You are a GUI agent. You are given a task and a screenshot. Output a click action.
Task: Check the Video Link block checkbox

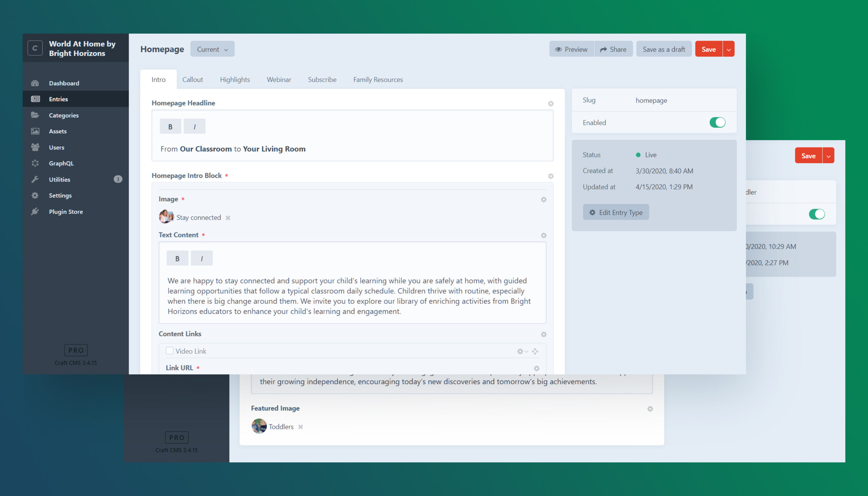[170, 351]
